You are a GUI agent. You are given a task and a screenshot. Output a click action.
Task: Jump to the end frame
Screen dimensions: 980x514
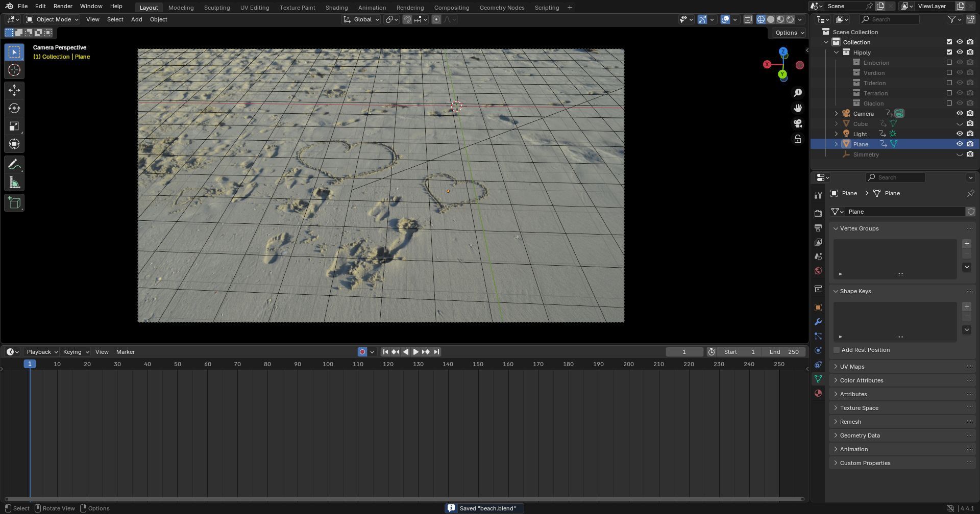tap(436, 352)
